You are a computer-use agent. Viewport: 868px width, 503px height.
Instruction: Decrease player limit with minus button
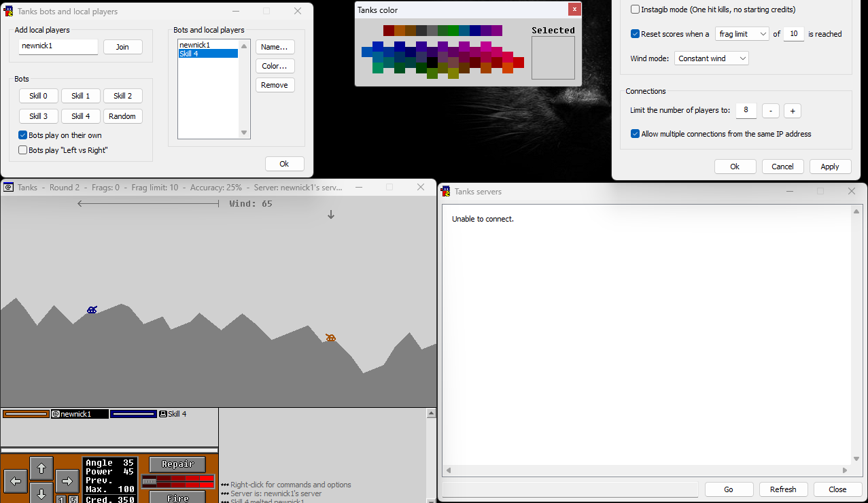[770, 111]
